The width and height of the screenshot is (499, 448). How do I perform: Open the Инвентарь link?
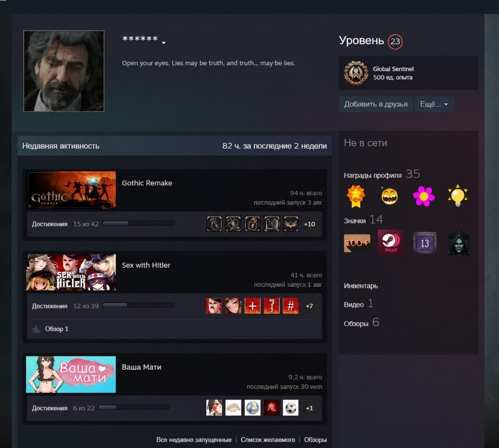[x=361, y=286]
